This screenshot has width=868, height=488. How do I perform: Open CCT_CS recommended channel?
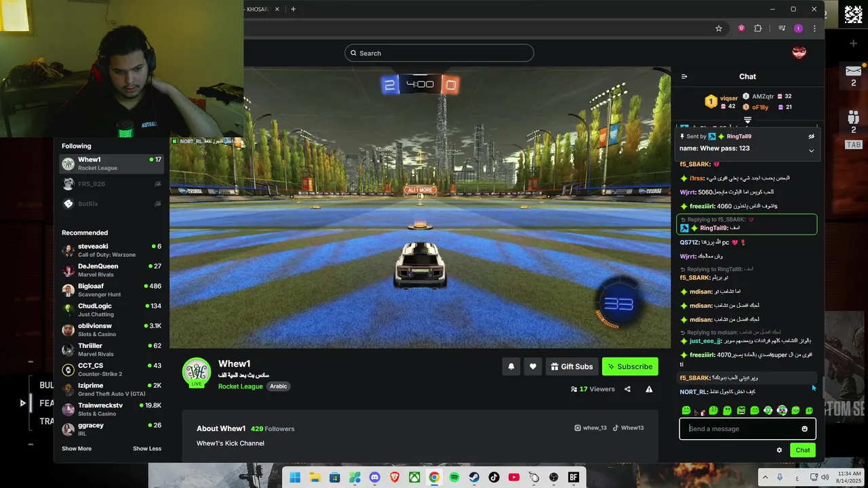point(112,369)
